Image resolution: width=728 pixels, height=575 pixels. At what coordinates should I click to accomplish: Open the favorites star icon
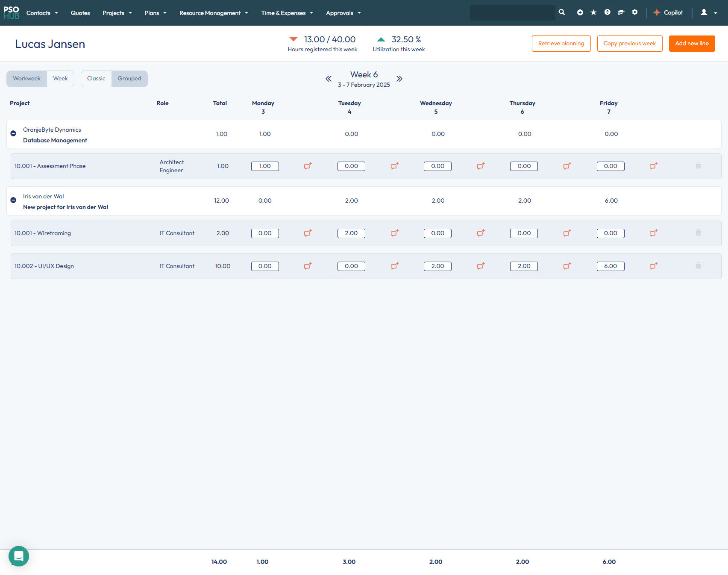point(593,12)
